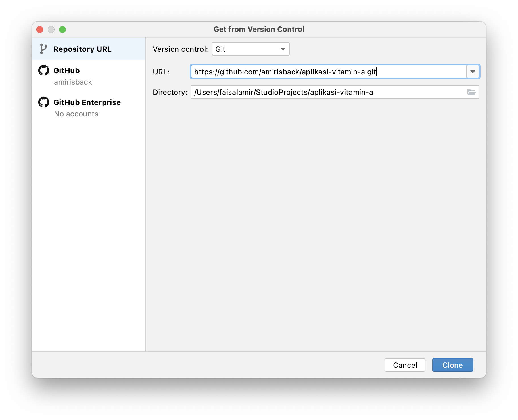The height and width of the screenshot is (420, 518).
Task: Click the 'URL:' label
Action: (161, 72)
